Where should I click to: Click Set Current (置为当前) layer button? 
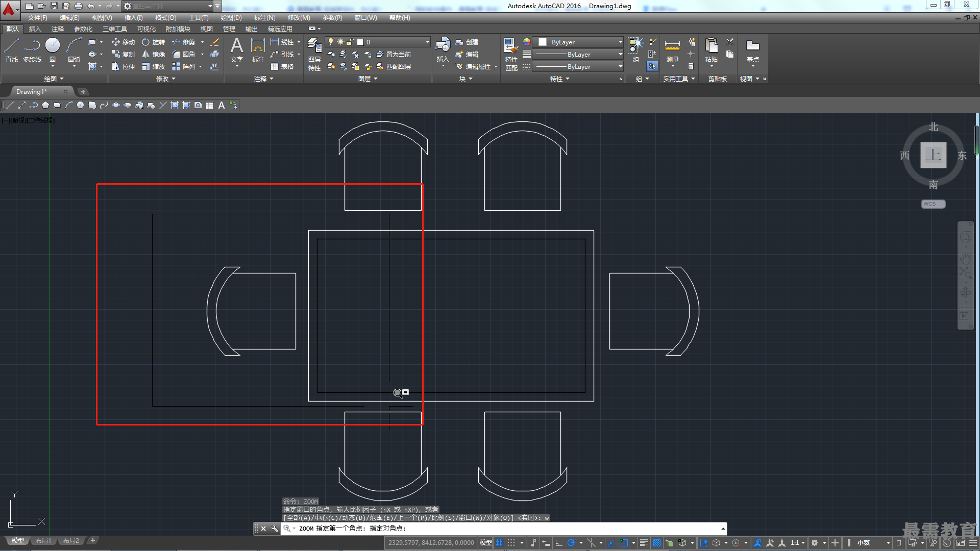(x=394, y=54)
